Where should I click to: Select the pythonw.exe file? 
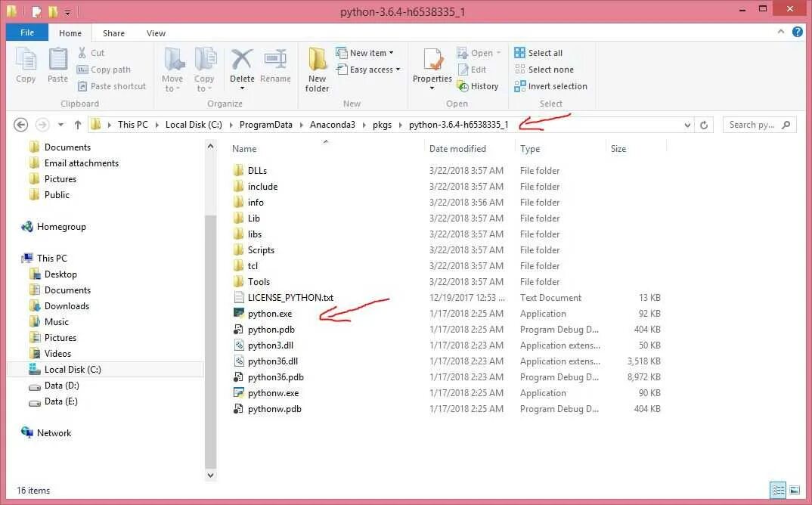click(x=273, y=393)
